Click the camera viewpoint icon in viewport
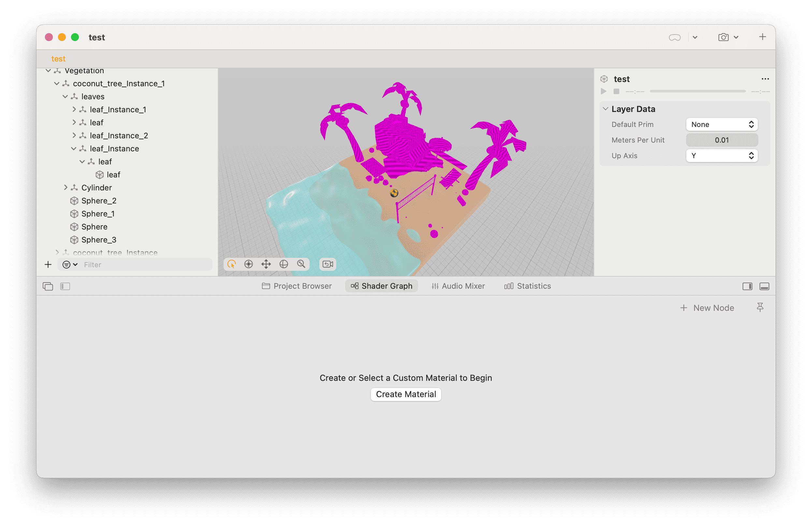This screenshot has width=812, height=526. pos(327,264)
